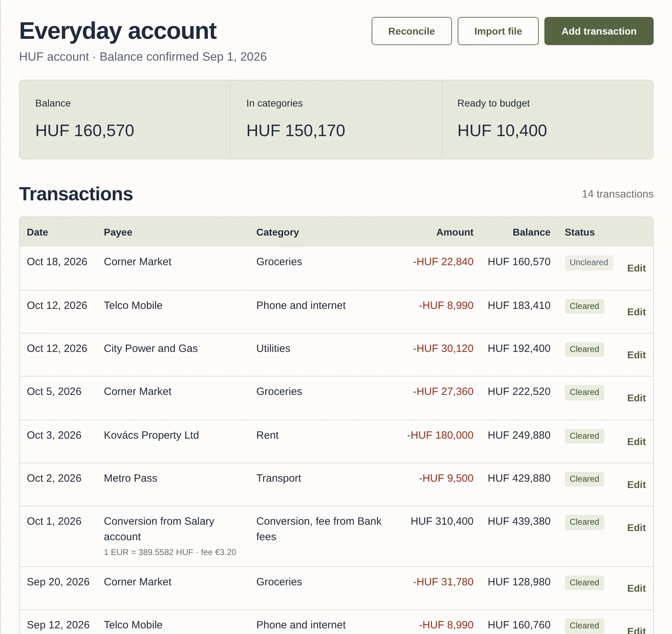Click the date 'Sep 20, 2026'
This screenshot has height=634, width=672.
pos(58,582)
